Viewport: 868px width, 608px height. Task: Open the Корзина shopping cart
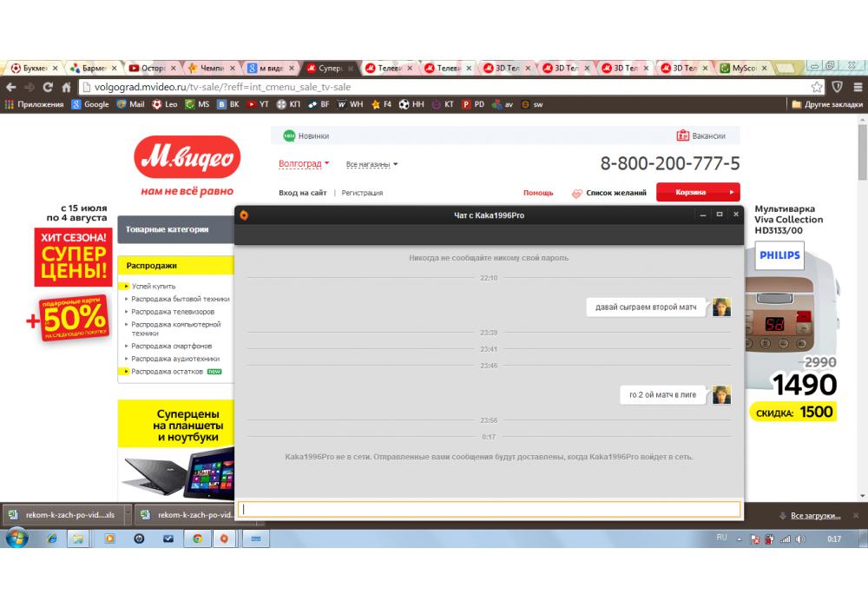(697, 192)
